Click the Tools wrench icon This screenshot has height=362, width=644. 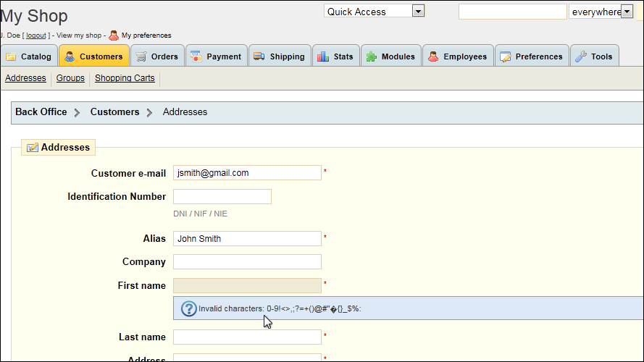point(581,56)
